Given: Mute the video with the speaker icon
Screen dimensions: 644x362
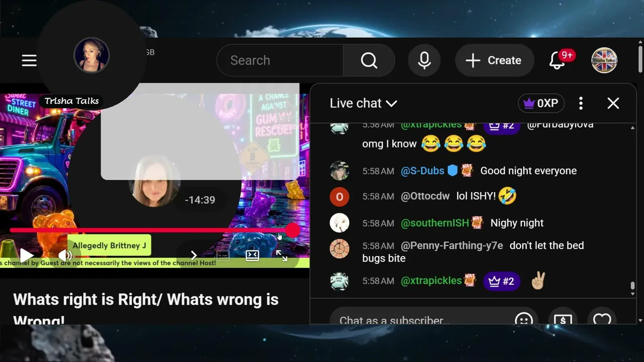Looking at the screenshot, I should point(65,255).
